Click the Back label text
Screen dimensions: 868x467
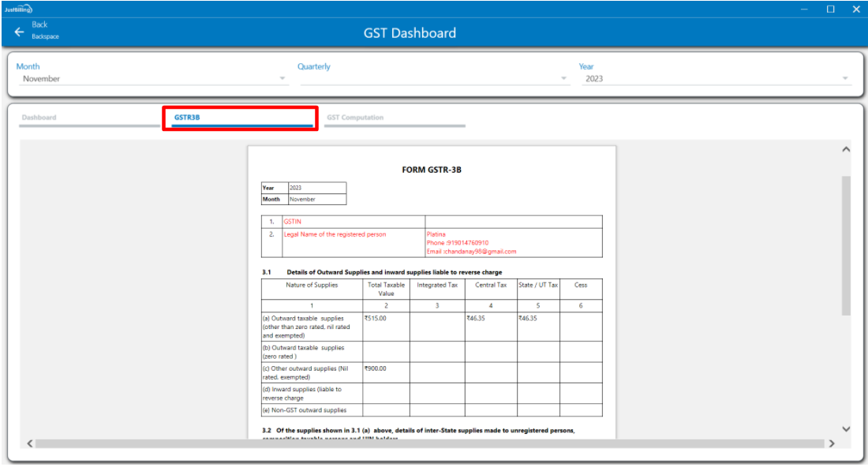coord(39,25)
